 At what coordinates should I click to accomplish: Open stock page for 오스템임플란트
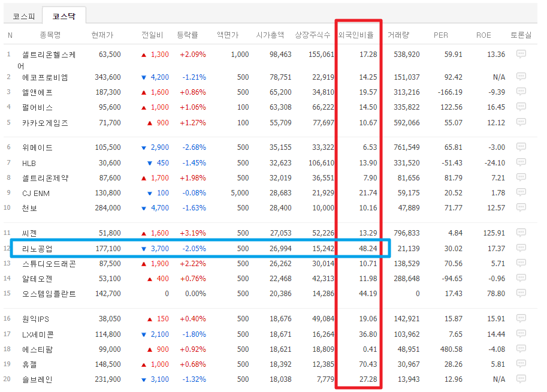point(49,294)
